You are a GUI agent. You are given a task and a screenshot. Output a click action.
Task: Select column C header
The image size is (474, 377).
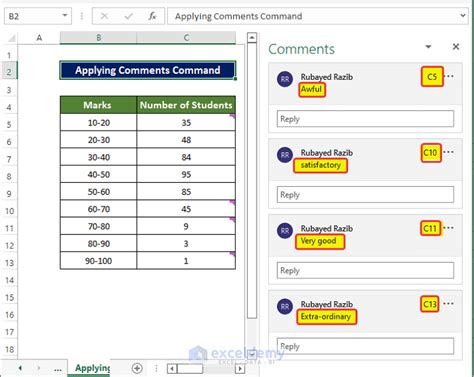pos(186,38)
